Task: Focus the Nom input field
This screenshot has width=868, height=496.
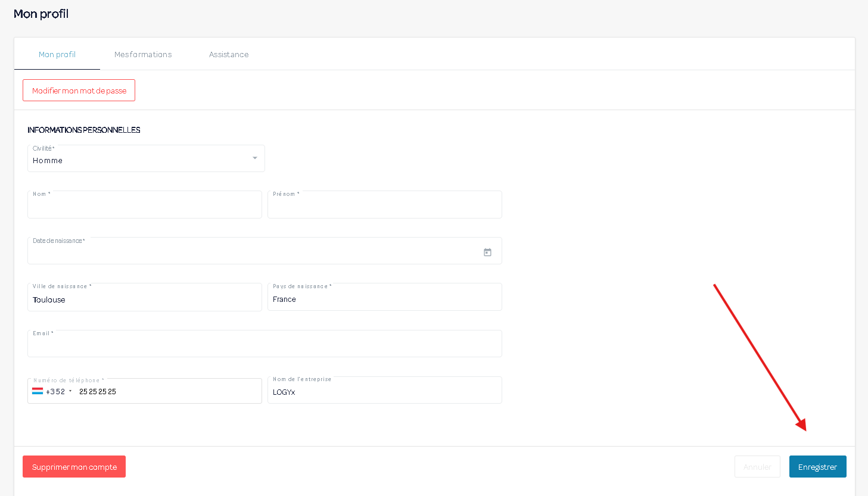Action: (x=145, y=207)
